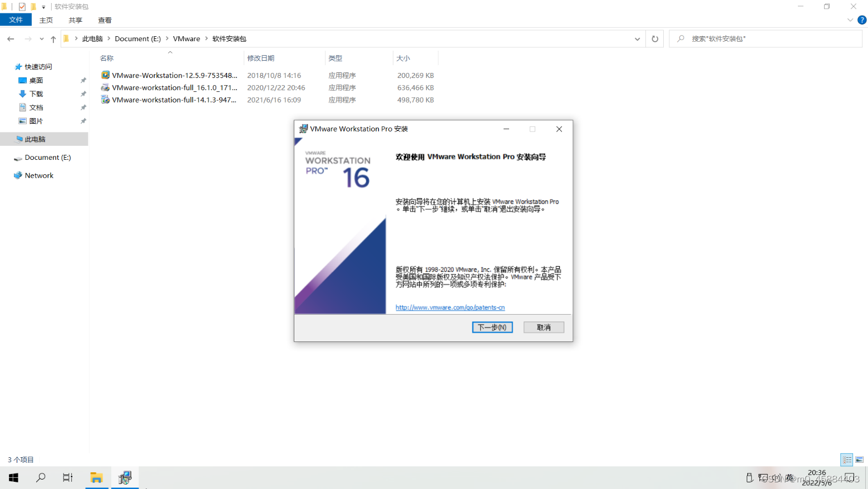
Task: Click VMware installer taskbar icon
Action: click(125, 478)
